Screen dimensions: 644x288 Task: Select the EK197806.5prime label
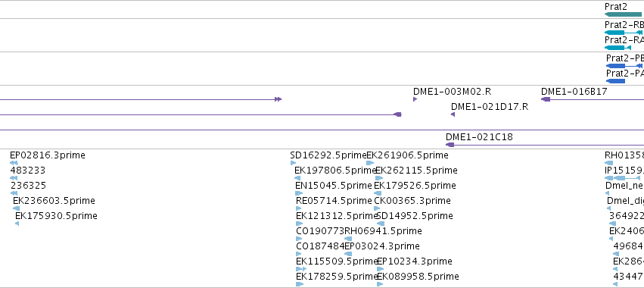tap(334, 171)
